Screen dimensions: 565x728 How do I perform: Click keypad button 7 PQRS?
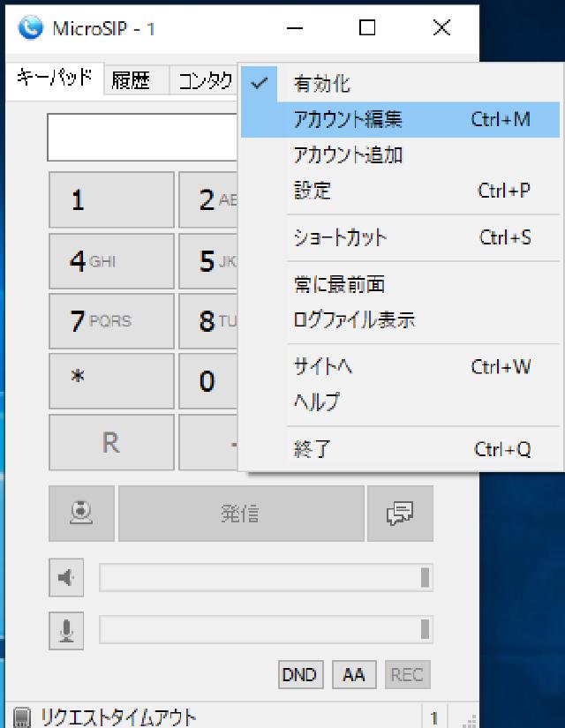pos(111,321)
